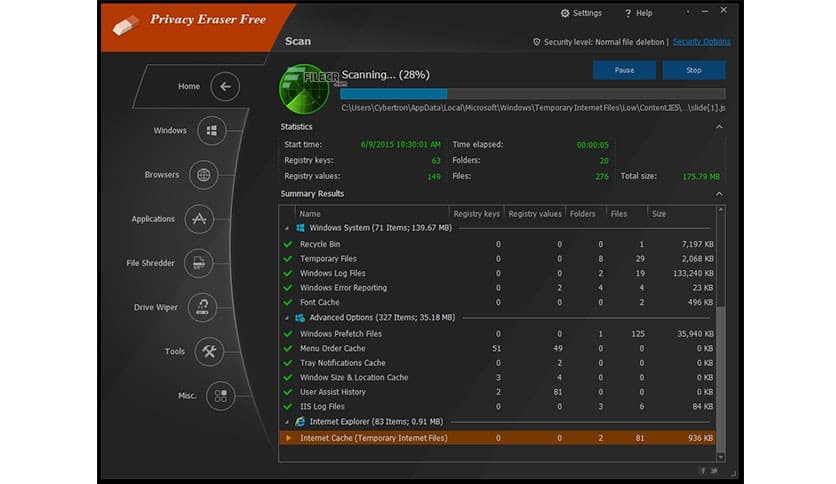836x484 pixels.
Task: Select the File Shredder menu label
Action: (x=150, y=263)
